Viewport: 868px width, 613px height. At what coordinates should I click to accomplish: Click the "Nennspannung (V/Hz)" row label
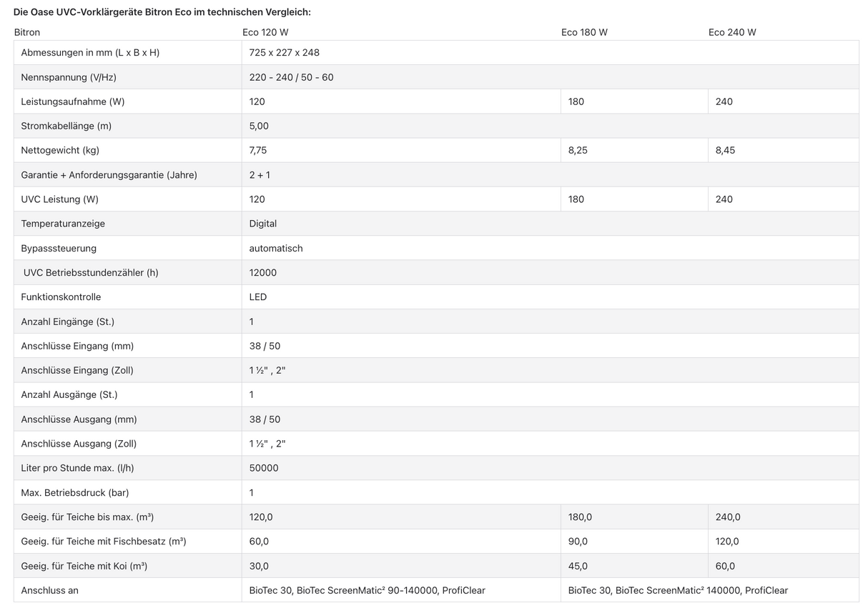coord(70,77)
